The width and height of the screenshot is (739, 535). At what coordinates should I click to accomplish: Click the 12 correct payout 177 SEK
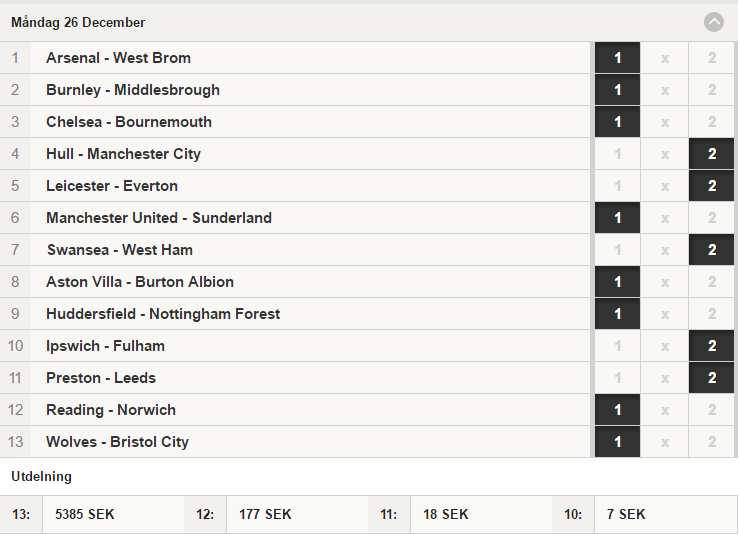click(265, 514)
